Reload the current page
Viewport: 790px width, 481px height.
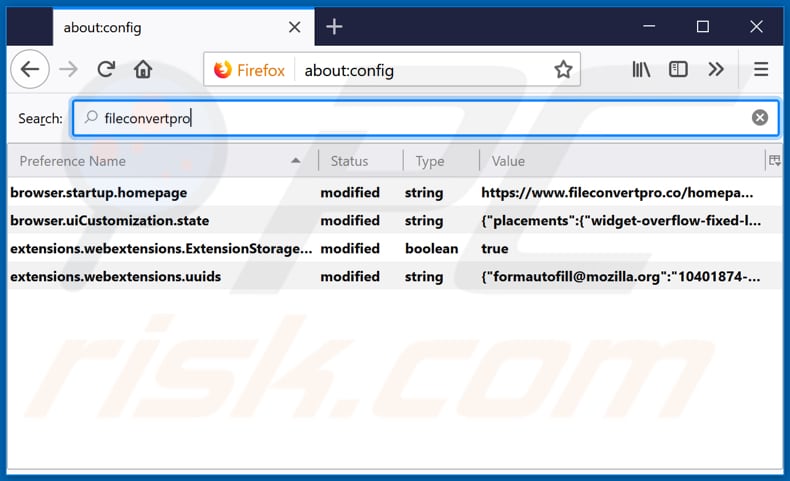click(106, 69)
